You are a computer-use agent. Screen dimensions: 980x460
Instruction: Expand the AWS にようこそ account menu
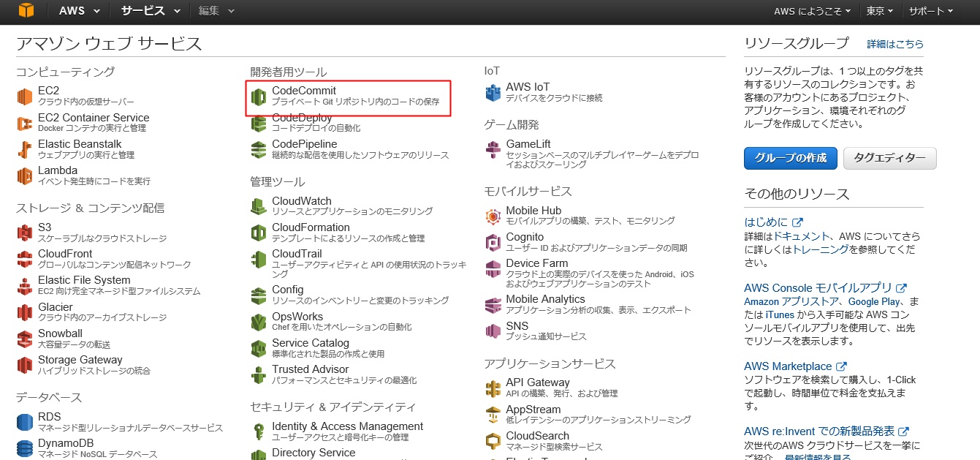[812, 11]
